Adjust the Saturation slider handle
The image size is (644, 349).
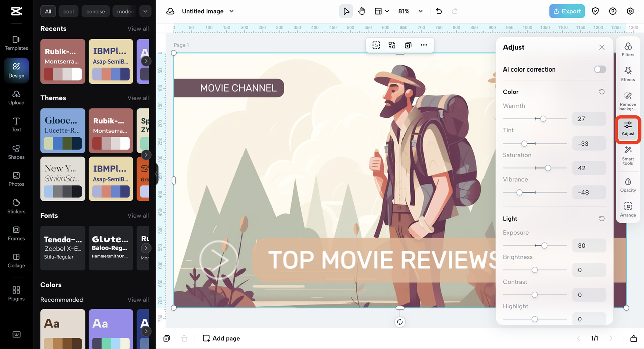[548, 168]
